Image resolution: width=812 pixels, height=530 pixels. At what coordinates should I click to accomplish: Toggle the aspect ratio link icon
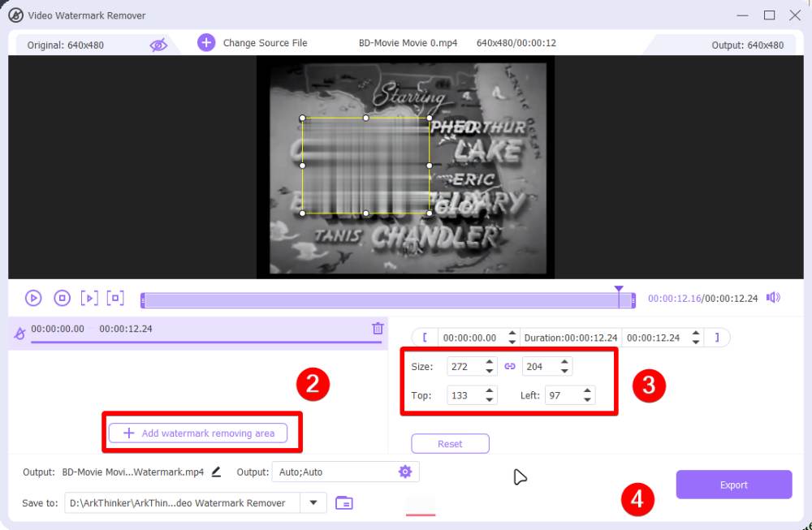pos(510,366)
